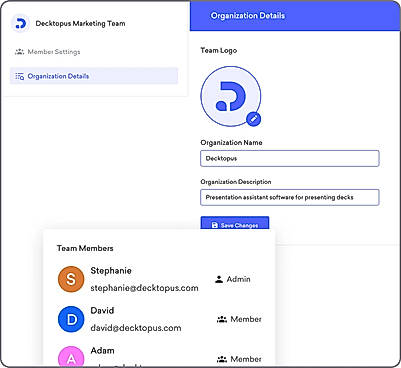Click the Member role icon for David
Image resolution: width=401 pixels, height=368 pixels.
[x=222, y=319]
